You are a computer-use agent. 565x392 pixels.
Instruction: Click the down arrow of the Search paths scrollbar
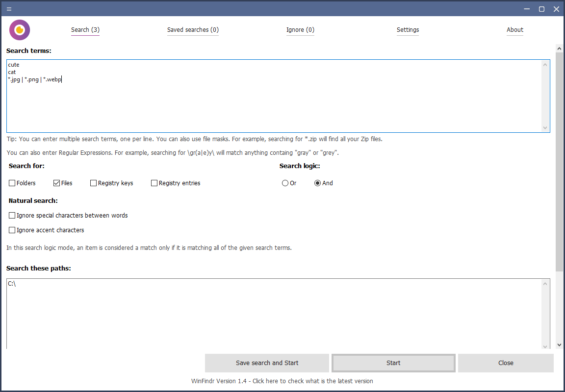(545, 346)
